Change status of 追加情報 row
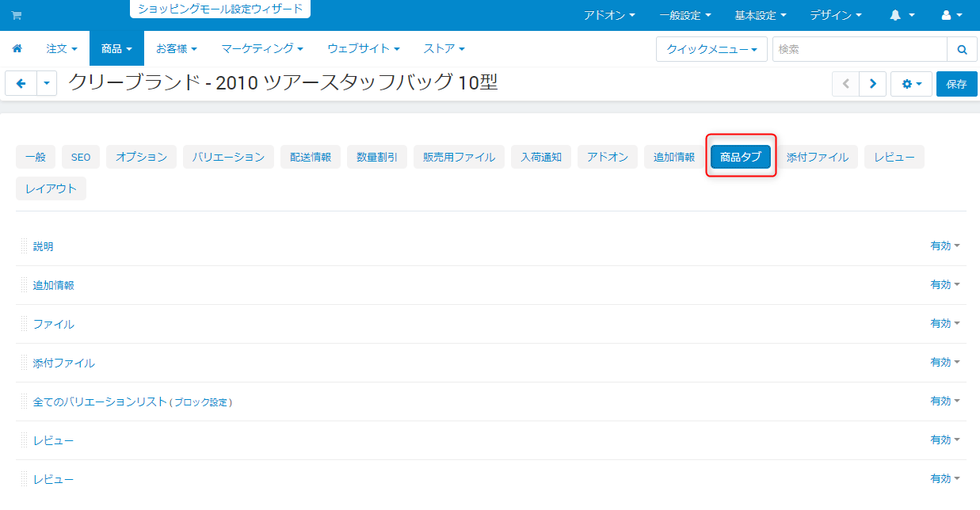980x510 pixels. coord(945,284)
